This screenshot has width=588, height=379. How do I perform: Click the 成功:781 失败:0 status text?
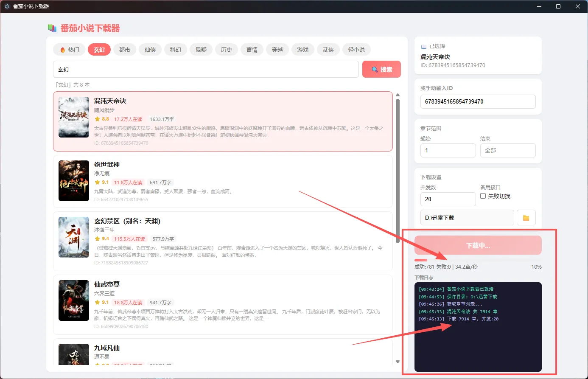[x=432, y=267]
